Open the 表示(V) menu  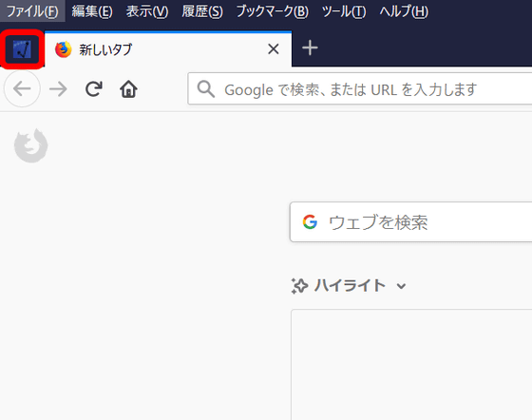click(x=147, y=11)
